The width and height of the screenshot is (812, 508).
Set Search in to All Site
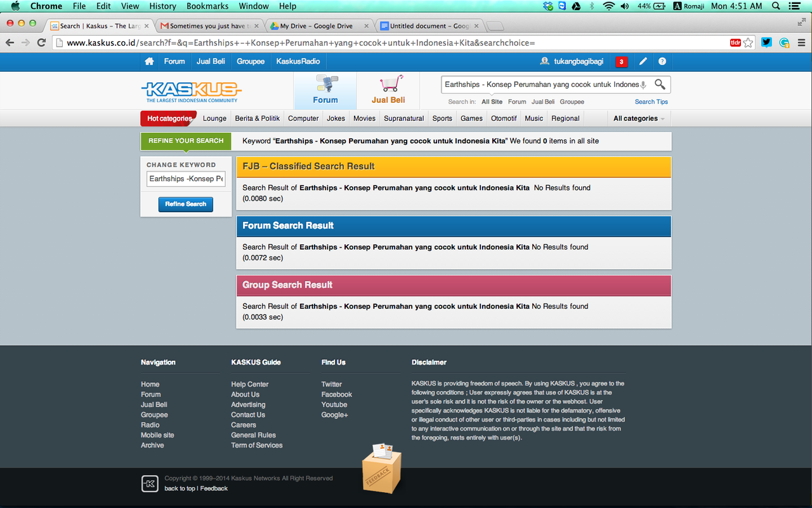492,102
